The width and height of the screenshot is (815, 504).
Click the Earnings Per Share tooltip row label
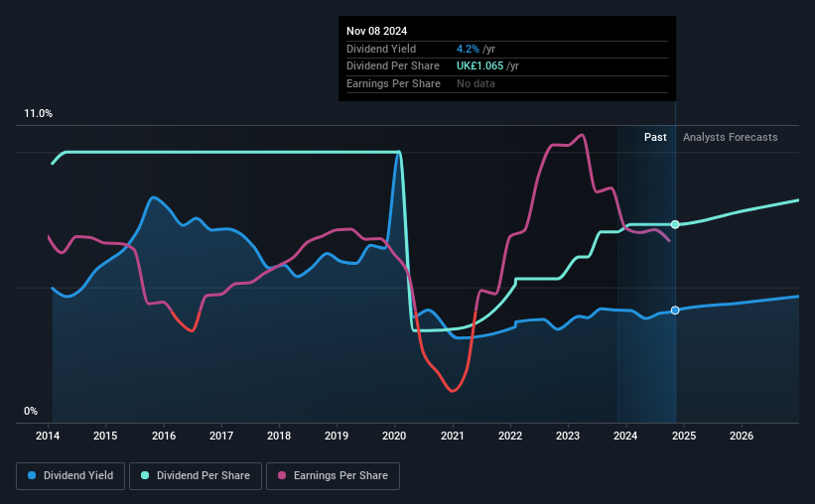(393, 83)
